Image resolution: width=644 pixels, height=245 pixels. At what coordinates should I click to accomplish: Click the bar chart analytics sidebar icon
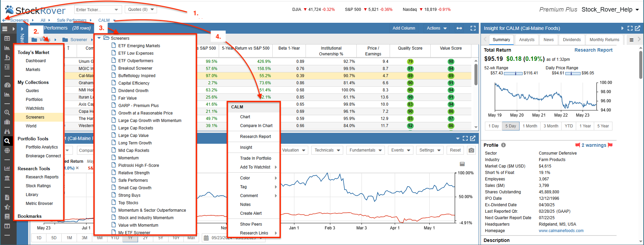click(7, 168)
